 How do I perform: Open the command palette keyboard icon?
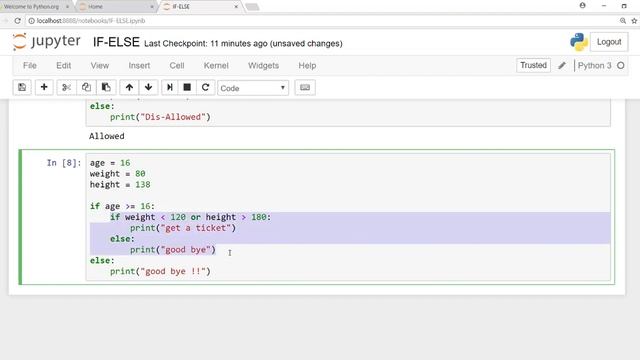pyautogui.click(x=305, y=87)
